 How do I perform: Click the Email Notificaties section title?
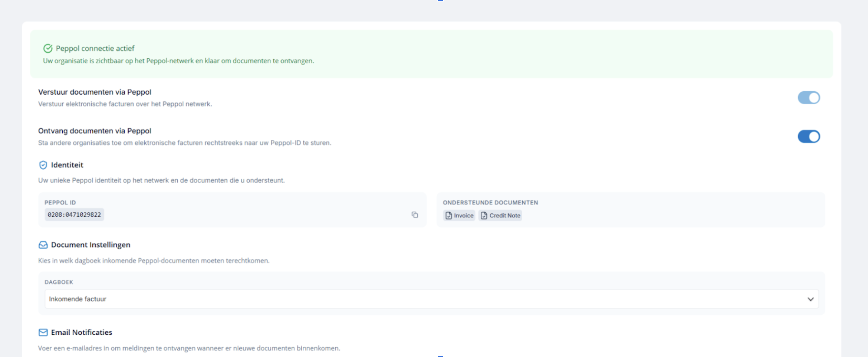point(82,333)
